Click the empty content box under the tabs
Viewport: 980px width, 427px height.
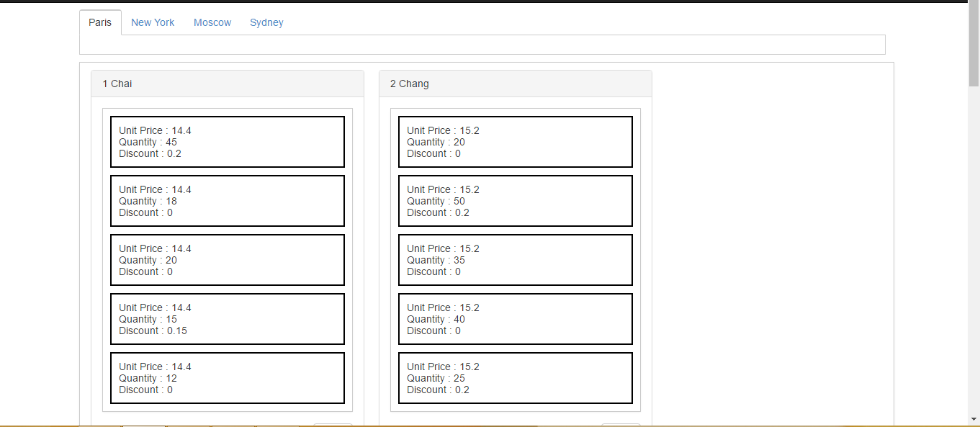point(482,45)
